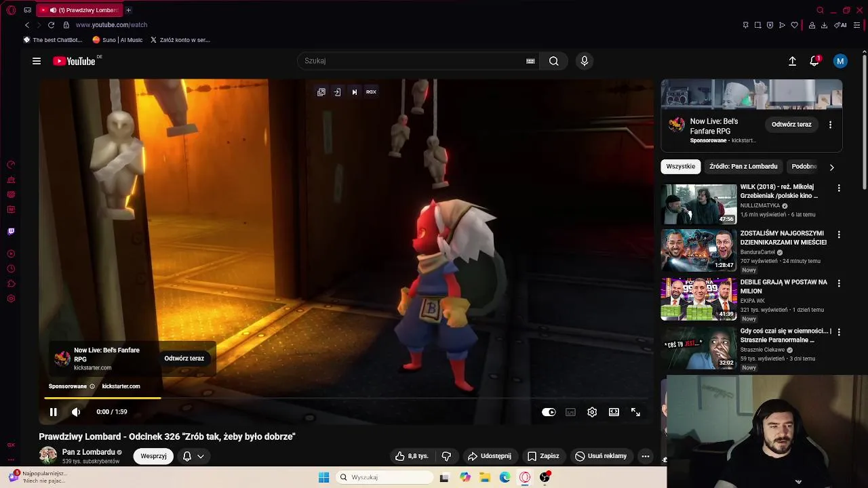Enter fullscreen mode in the player
Viewport: 868px width, 488px height.
pos(635,412)
